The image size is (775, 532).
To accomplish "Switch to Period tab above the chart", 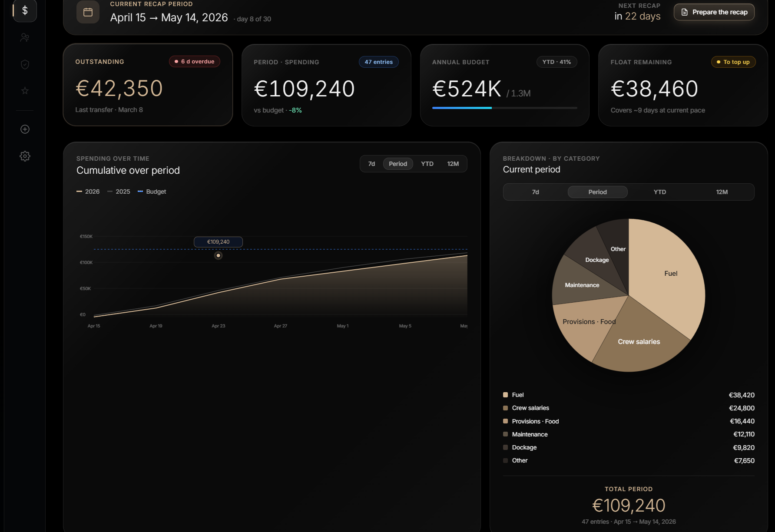I will (397, 164).
